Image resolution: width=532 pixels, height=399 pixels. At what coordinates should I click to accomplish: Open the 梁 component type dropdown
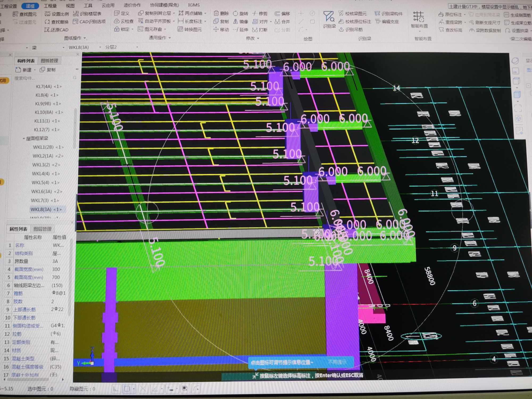tap(63, 48)
